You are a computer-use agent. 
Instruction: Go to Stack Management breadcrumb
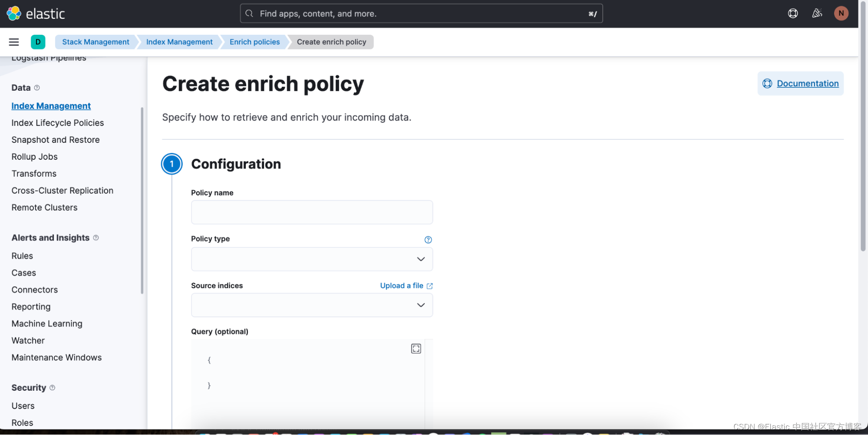pos(96,42)
